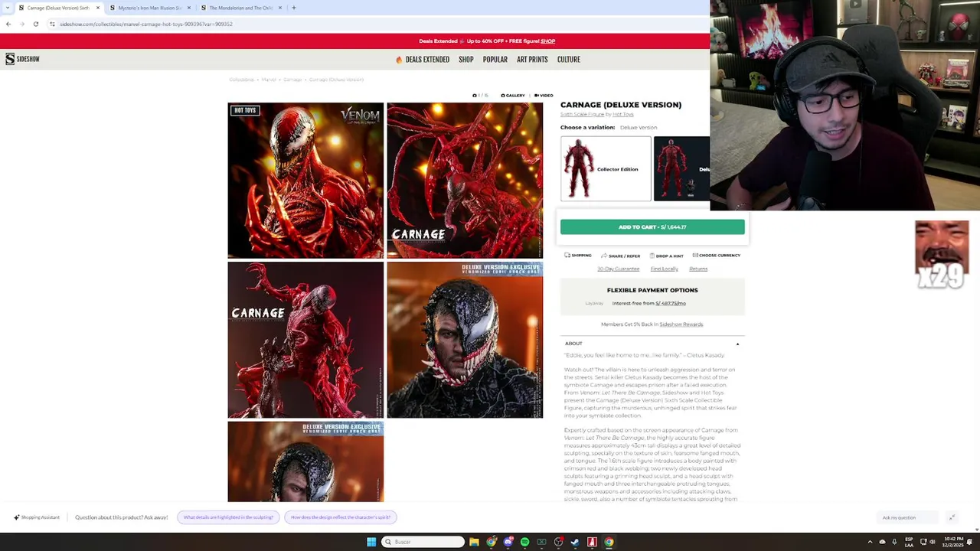The height and width of the screenshot is (551, 980).
Task: Open the 30-Day Guarantee link
Action: 618,269
